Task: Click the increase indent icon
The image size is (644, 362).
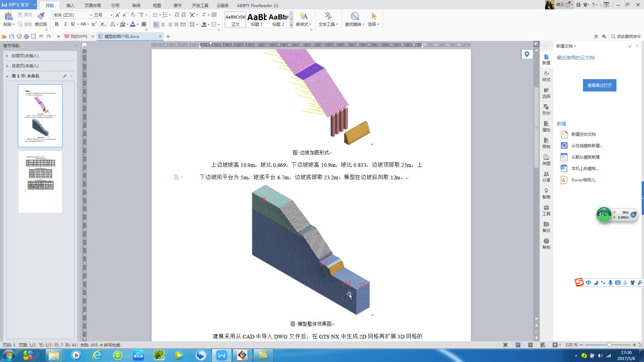Action: coord(184,15)
